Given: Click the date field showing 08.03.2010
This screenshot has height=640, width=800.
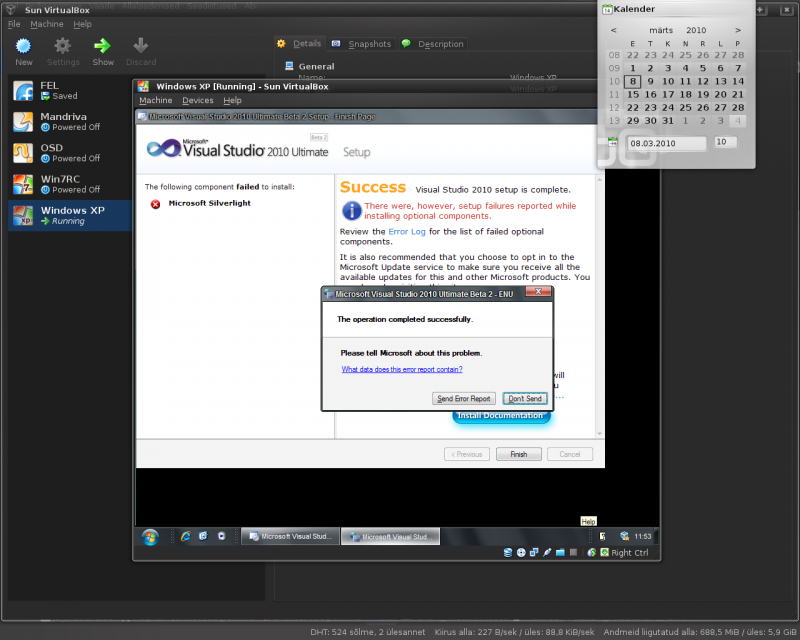Looking at the screenshot, I should (667, 143).
